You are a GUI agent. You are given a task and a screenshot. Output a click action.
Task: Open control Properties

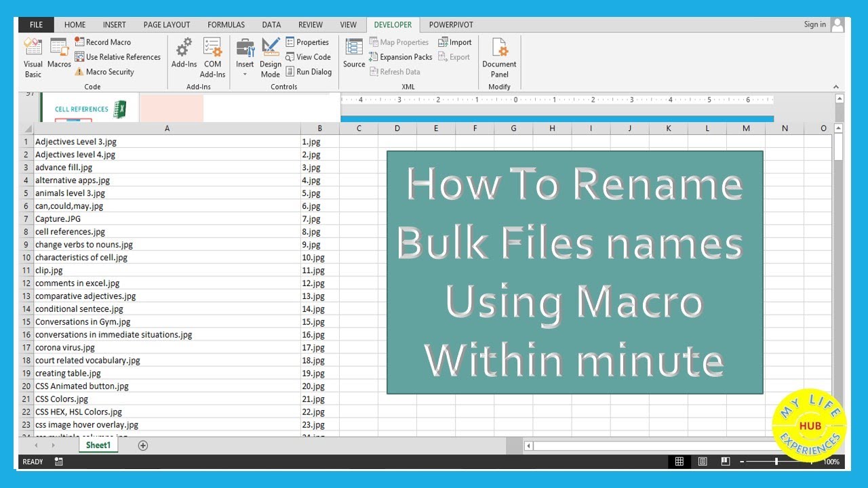(307, 42)
